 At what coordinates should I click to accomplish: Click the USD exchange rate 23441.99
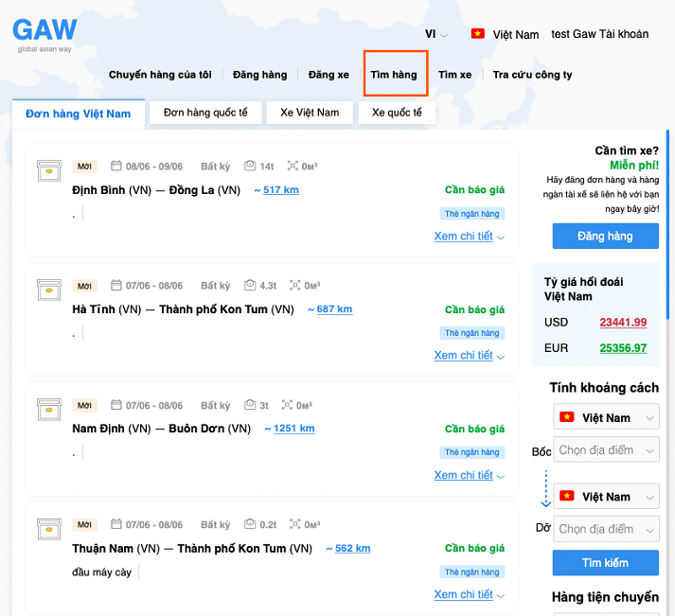click(622, 323)
